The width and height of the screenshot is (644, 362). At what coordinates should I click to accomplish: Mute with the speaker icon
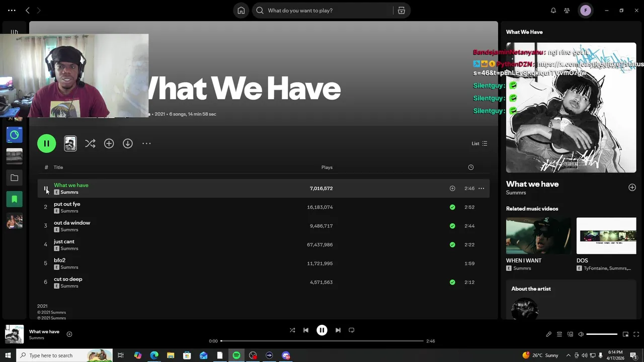tap(581, 334)
